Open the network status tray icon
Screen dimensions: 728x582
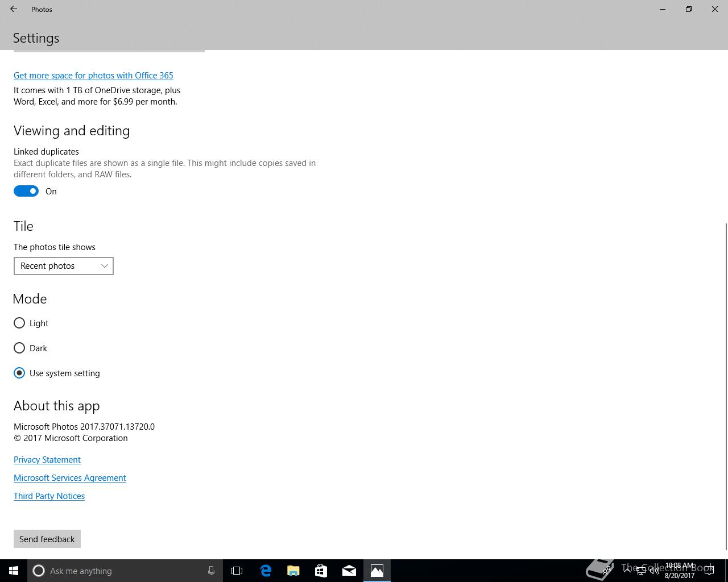(x=640, y=571)
